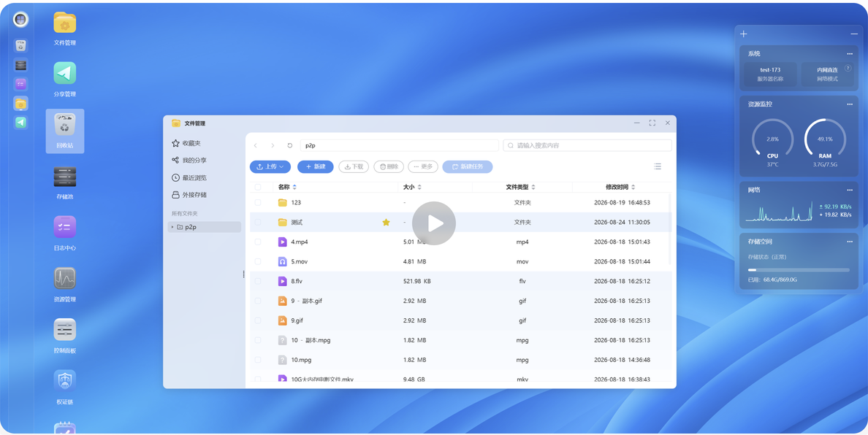Click the purple log center dock icon
This screenshot has width=868, height=435.
pos(20,84)
